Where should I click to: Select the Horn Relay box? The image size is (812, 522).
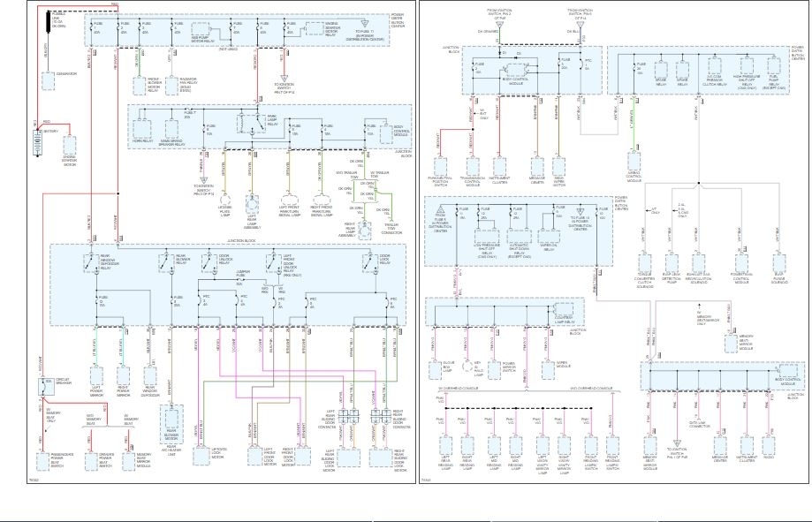coord(141,129)
